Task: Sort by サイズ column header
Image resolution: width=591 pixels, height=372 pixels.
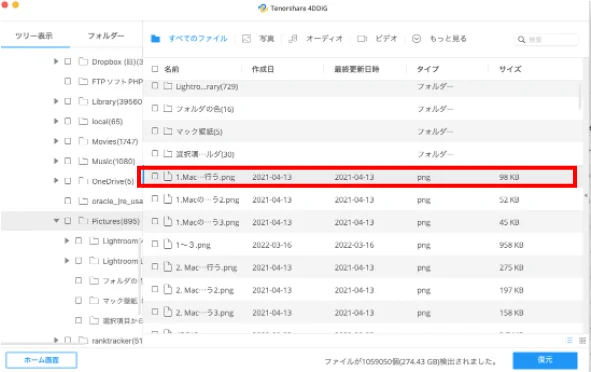Action: 510,69
